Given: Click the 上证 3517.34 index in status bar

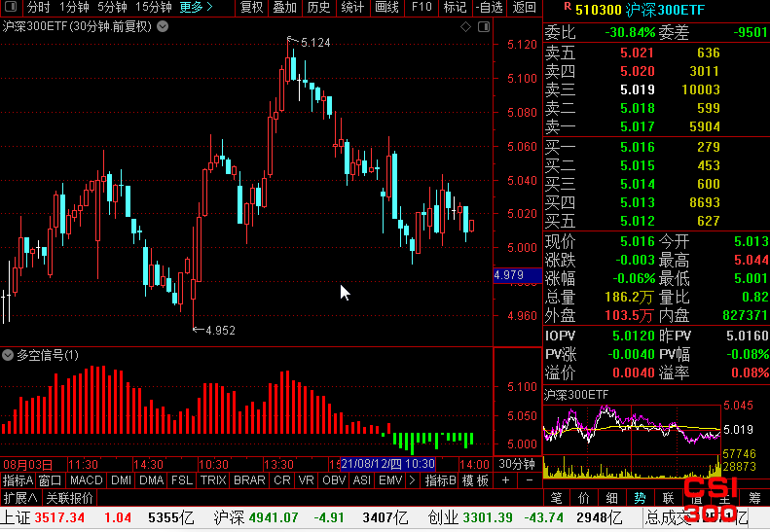Looking at the screenshot, I should [x=42, y=517].
